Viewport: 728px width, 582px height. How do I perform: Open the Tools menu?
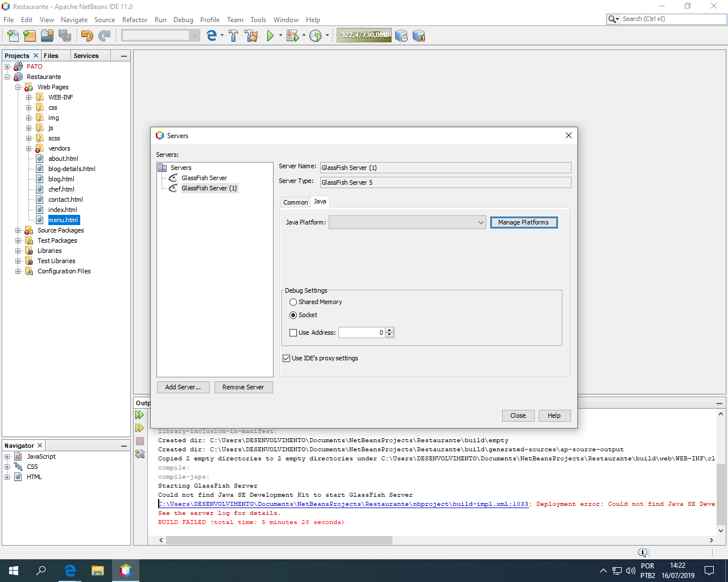[x=258, y=20]
